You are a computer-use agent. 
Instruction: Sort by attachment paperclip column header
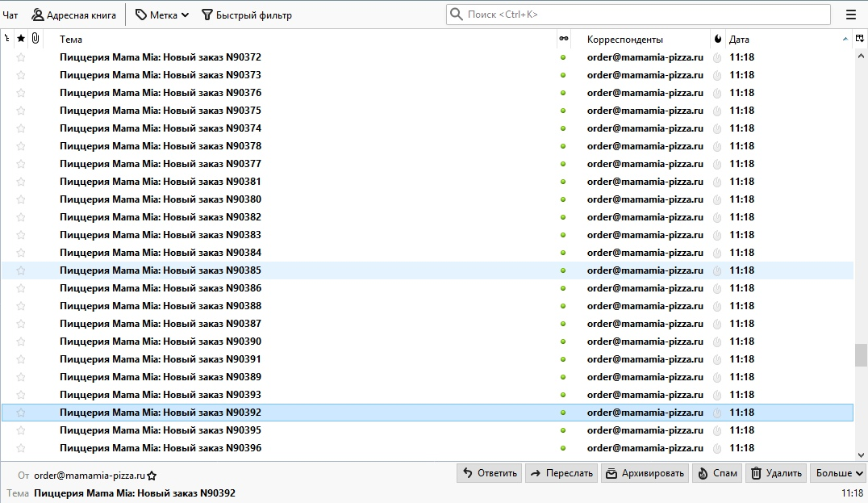coord(35,39)
